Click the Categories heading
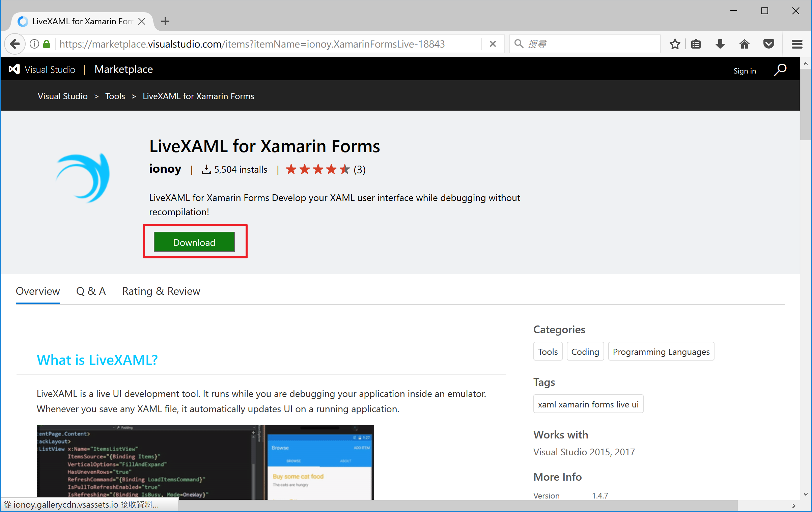This screenshot has width=812, height=512. click(x=559, y=330)
